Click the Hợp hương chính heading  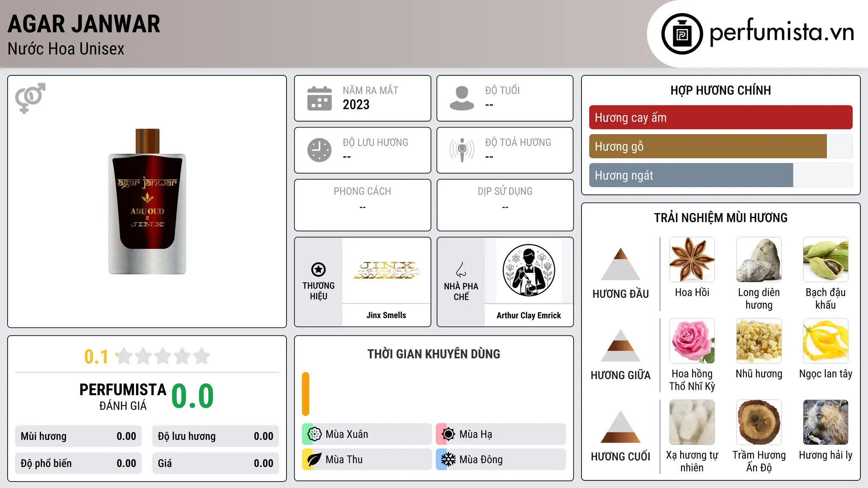(721, 90)
